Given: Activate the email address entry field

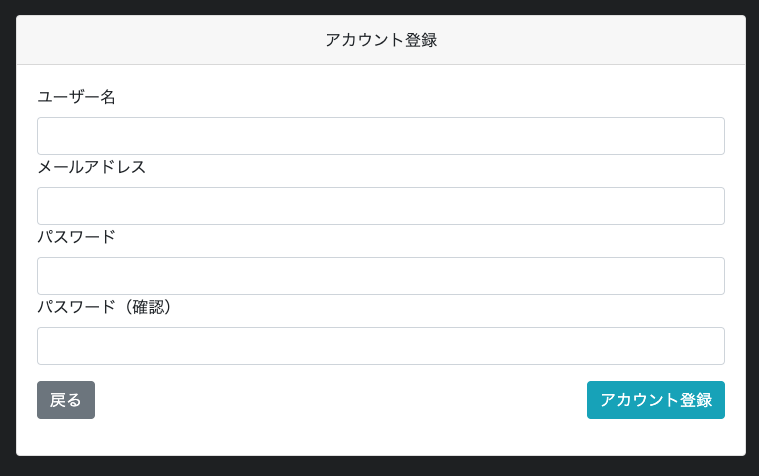Looking at the screenshot, I should (x=380, y=206).
